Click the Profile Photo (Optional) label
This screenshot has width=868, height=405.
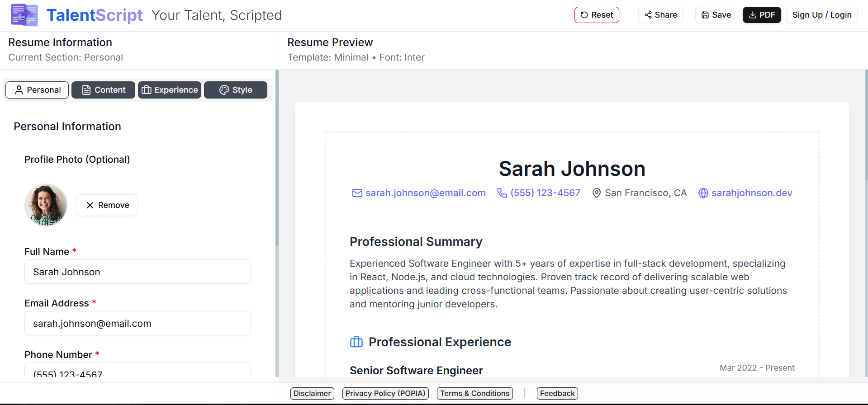click(77, 160)
